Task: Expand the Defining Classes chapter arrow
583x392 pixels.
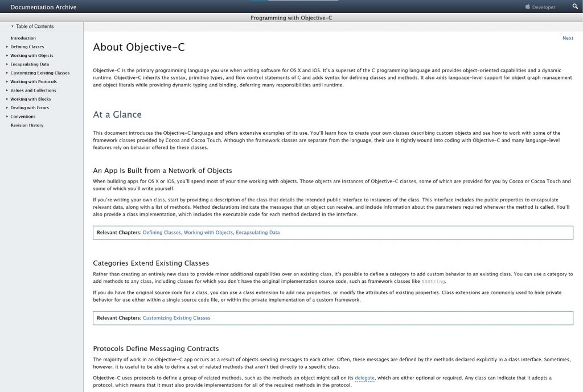Action: point(7,47)
